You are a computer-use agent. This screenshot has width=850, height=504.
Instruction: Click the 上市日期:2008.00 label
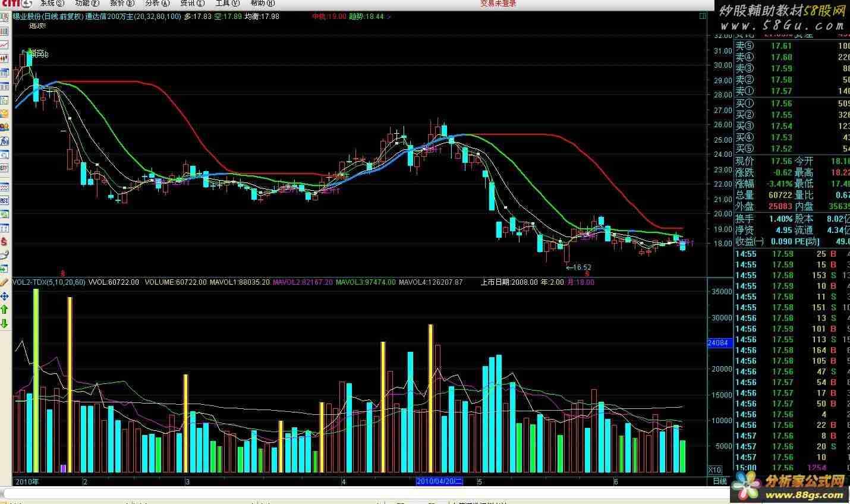point(509,282)
